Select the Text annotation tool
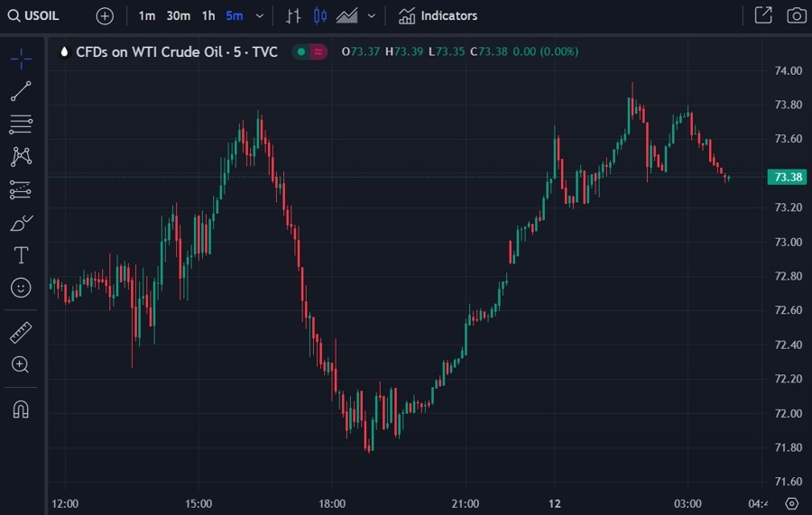Screen dimensions: 812x515 (x=21, y=255)
